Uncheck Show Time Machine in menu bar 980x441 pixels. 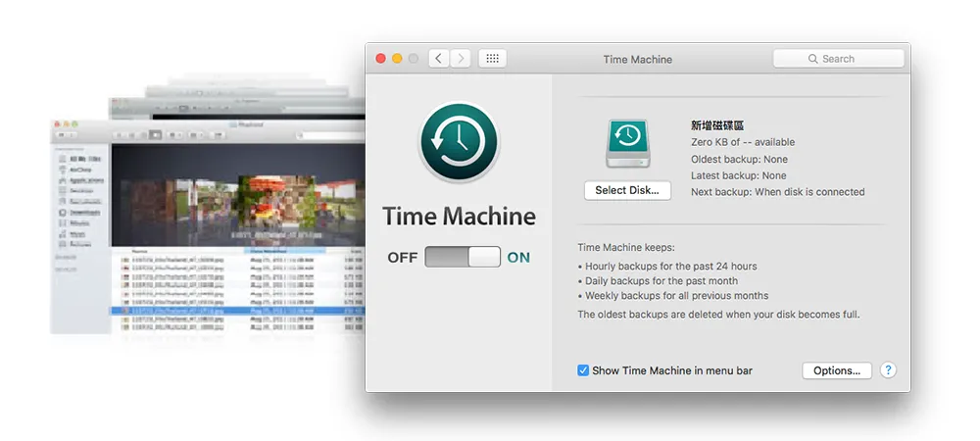coord(583,370)
